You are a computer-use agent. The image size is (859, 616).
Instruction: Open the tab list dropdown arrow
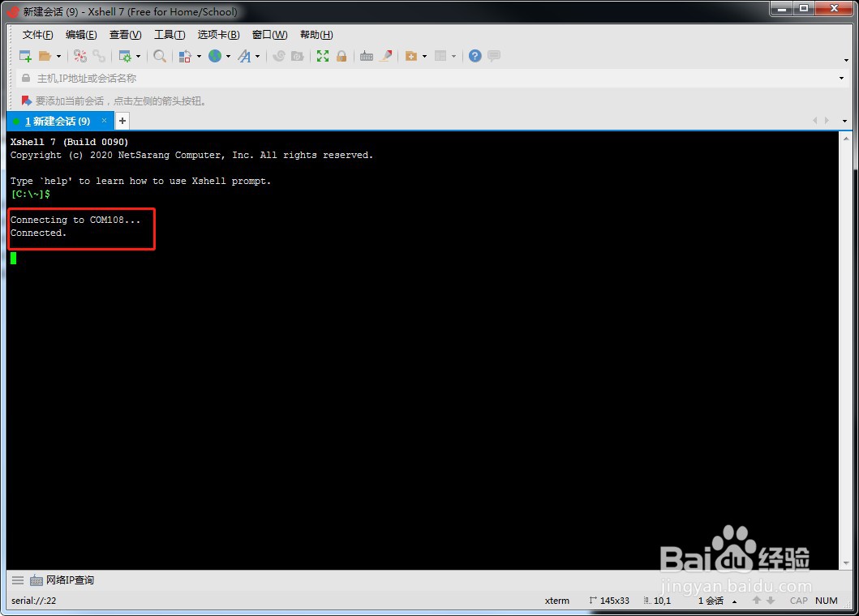[x=844, y=121]
